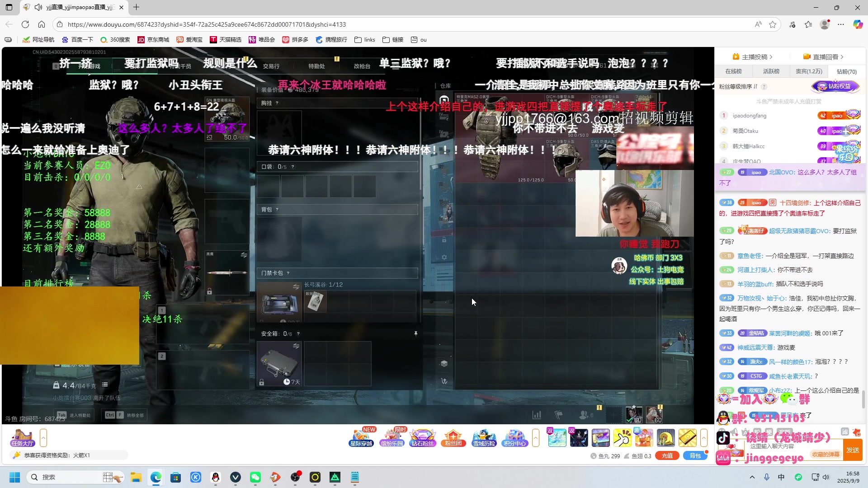868x488 pixels.
Task: Send the first gift with 返 badge
Action: click(557, 438)
